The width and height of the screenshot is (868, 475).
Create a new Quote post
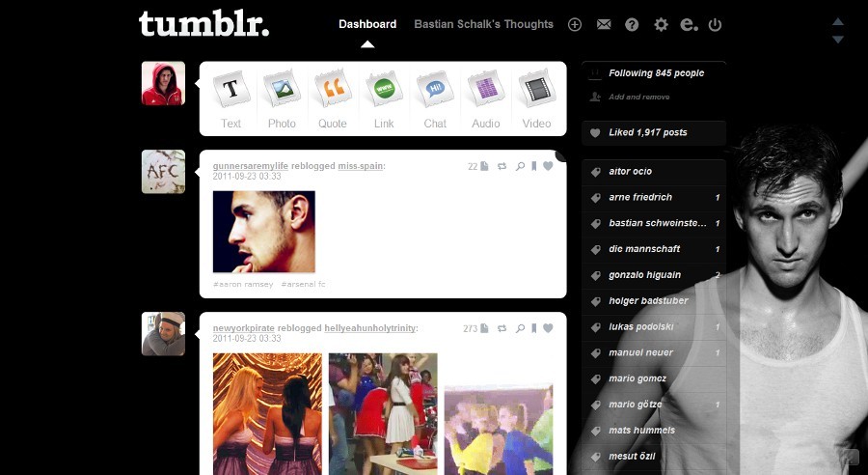(333, 99)
